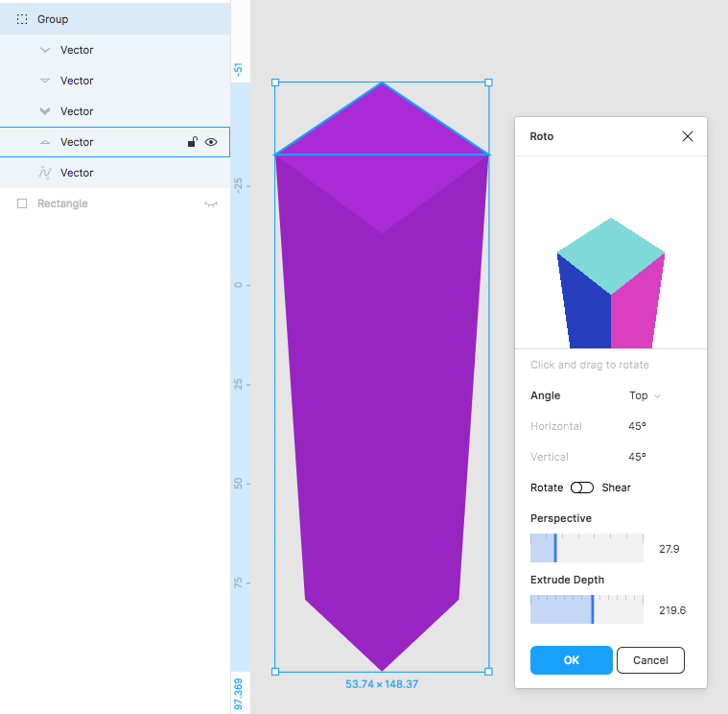Cancel the Roto plugin dialog
728x714 pixels.
(650, 660)
